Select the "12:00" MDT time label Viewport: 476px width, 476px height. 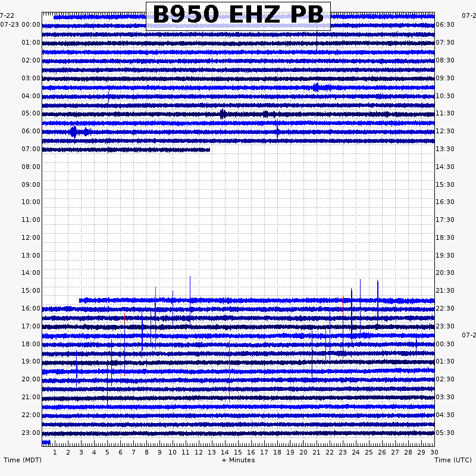31,237
